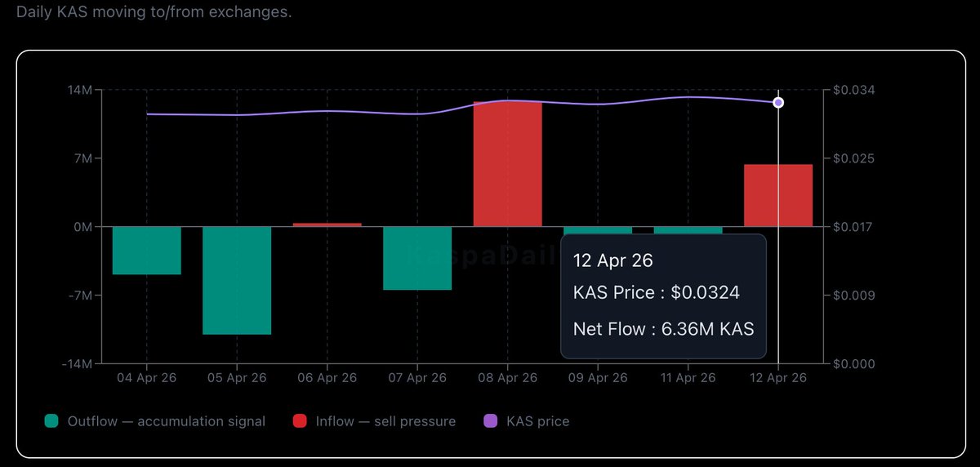
Task: Click the 04 Apr 26 green outflow bar
Action: 147,250
